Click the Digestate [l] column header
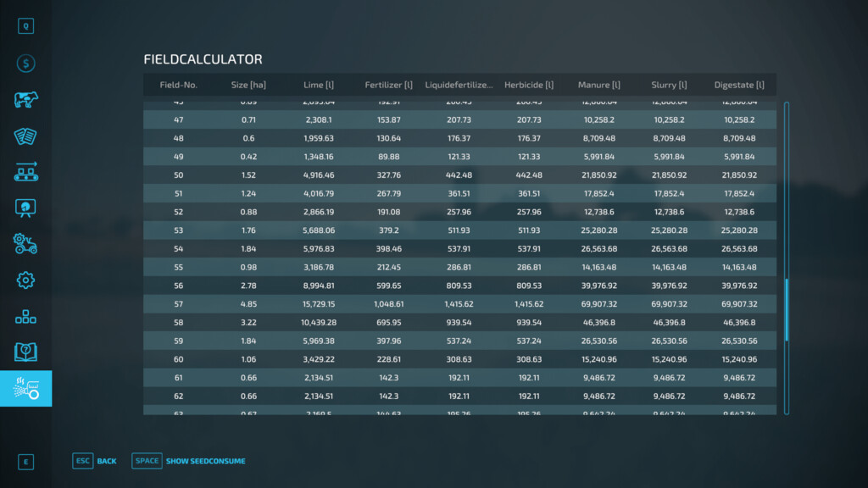Viewport: 868px width, 488px height. pyautogui.click(x=739, y=85)
